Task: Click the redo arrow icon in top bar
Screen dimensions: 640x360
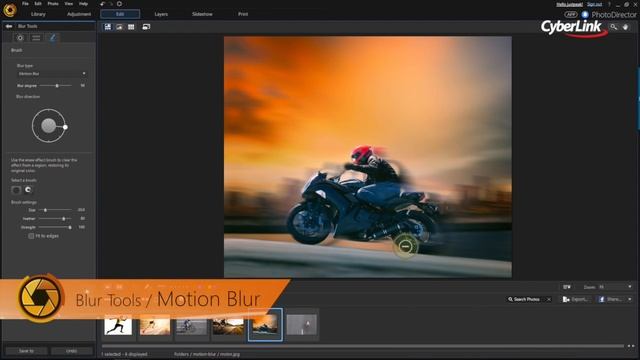Action: tap(111, 4)
